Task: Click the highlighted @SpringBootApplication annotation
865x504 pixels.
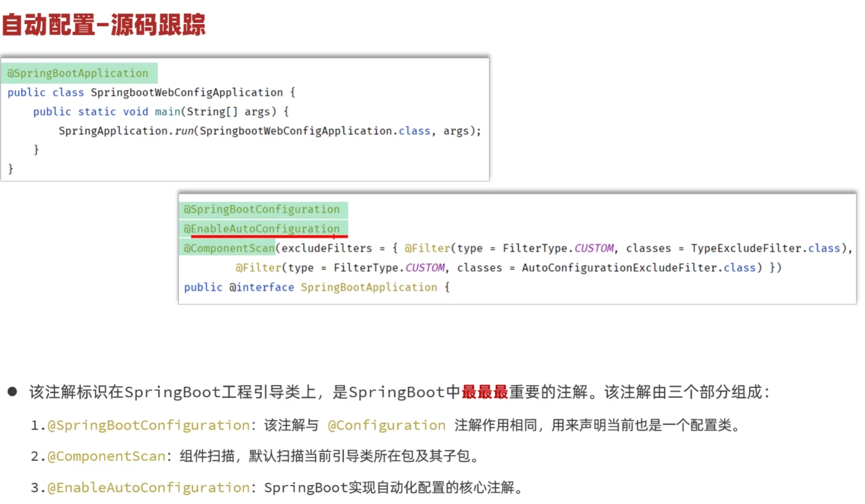Action: (78, 73)
